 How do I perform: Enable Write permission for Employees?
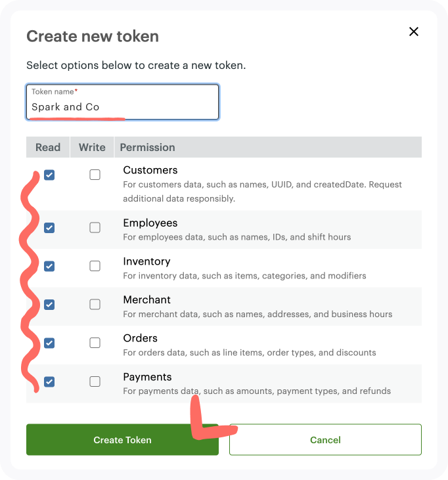(95, 227)
